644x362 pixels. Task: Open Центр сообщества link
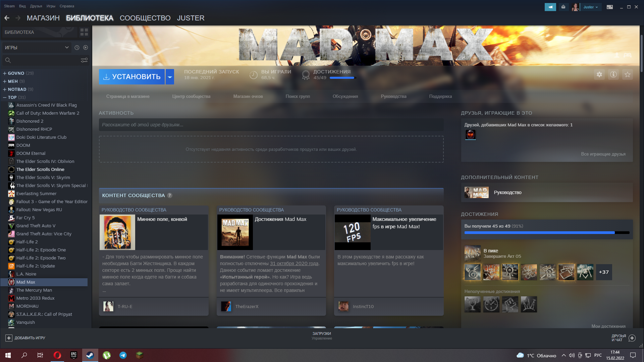click(x=191, y=97)
